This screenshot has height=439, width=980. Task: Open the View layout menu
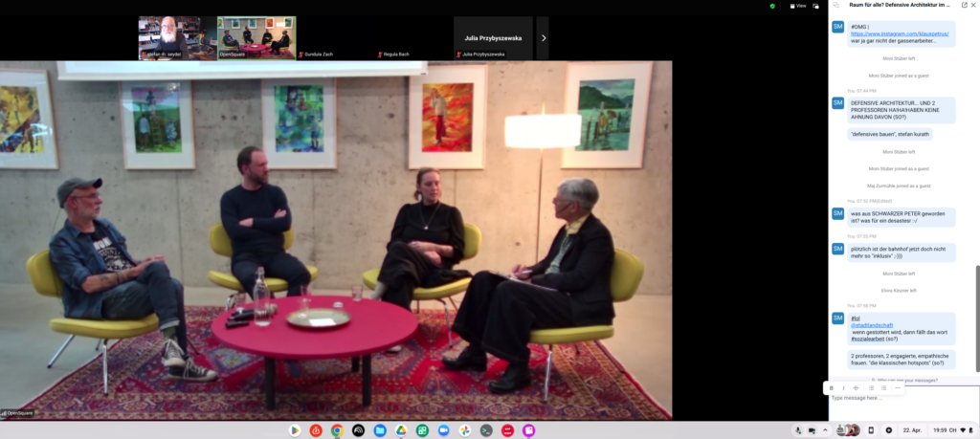coord(799,6)
